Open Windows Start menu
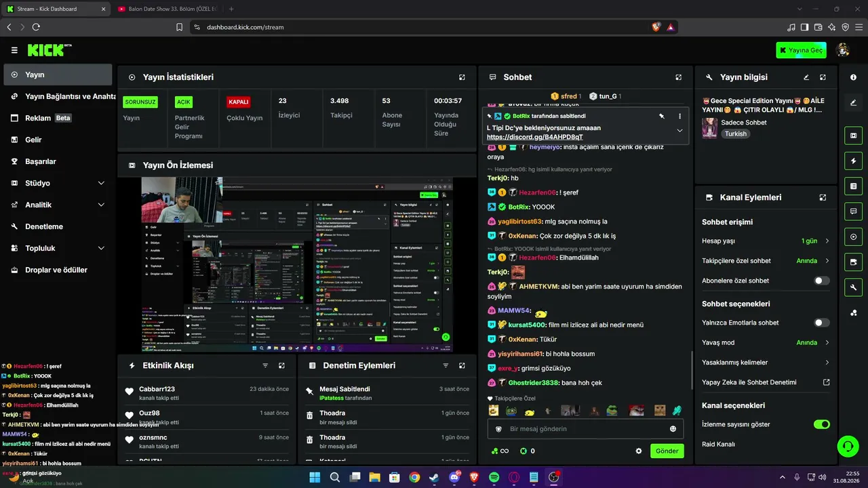Image resolution: width=868 pixels, height=488 pixels. click(315, 477)
